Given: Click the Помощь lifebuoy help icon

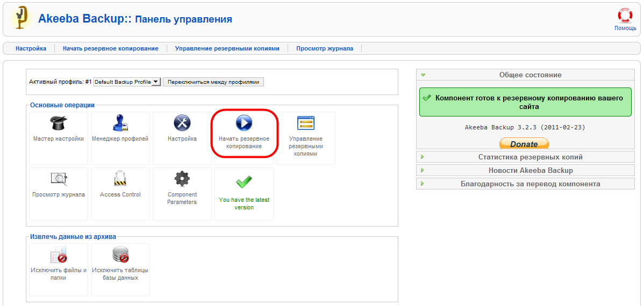Looking at the screenshot, I should point(625,16).
